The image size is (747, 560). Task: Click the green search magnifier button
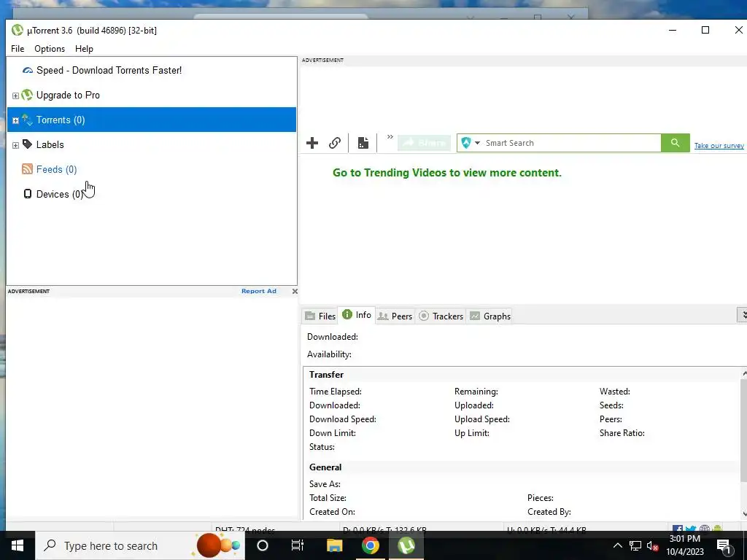point(675,143)
